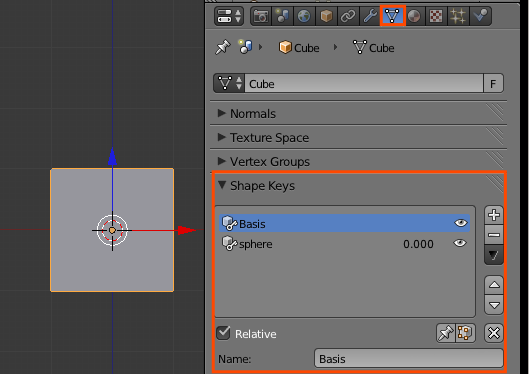Move the shape key down in the list
The image size is (529, 374).
coord(494,305)
